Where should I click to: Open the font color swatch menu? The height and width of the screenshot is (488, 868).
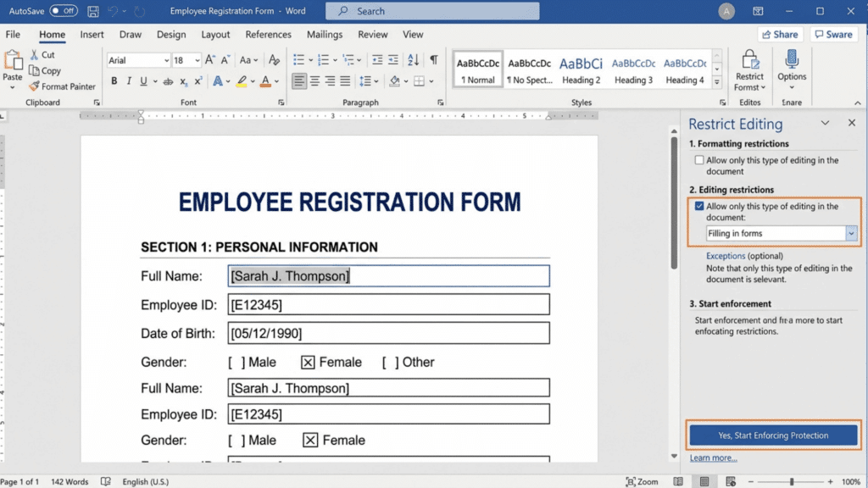coord(265,80)
